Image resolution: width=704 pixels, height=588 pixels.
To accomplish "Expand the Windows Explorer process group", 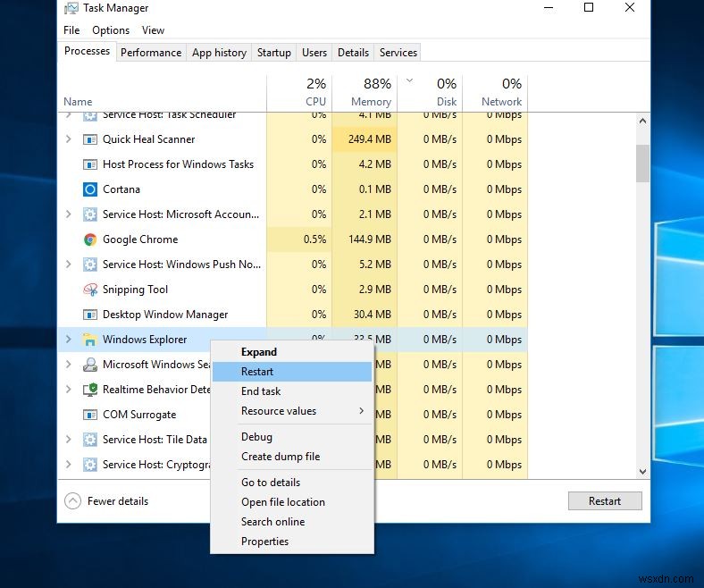I will (x=68, y=340).
